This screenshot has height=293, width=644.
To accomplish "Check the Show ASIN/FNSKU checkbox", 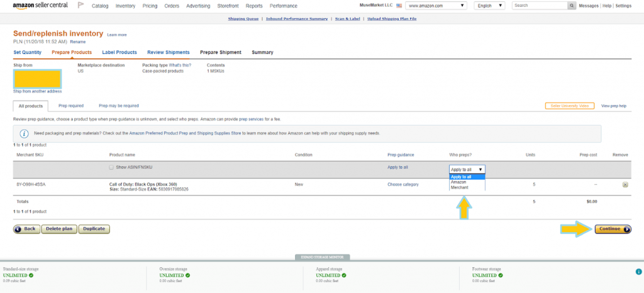I will (x=111, y=167).
